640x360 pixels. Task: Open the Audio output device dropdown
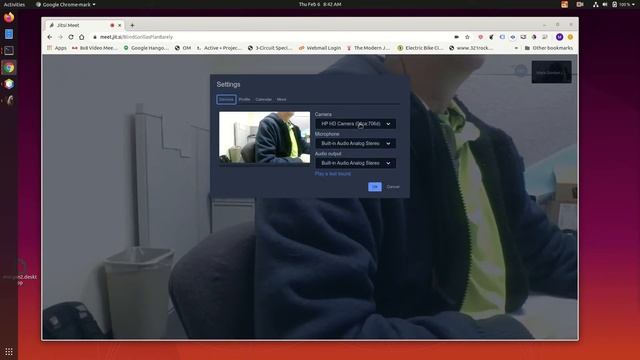tap(356, 163)
